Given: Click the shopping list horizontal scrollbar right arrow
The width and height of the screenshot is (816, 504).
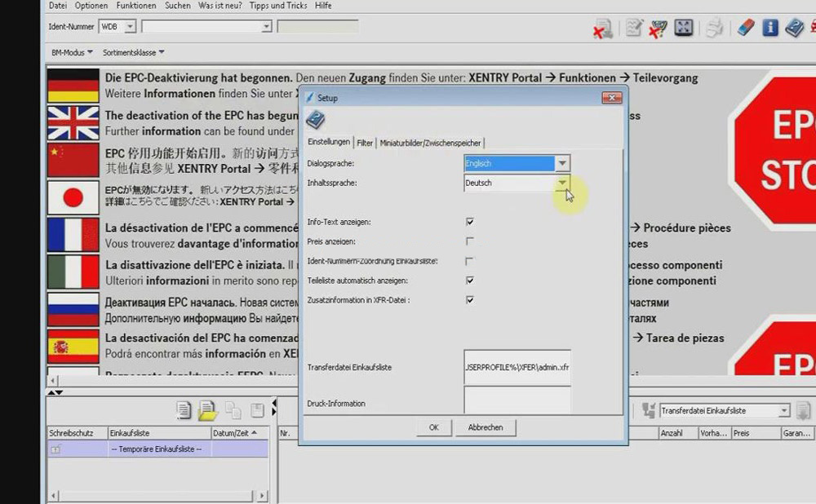Looking at the screenshot, I should (x=262, y=496).
